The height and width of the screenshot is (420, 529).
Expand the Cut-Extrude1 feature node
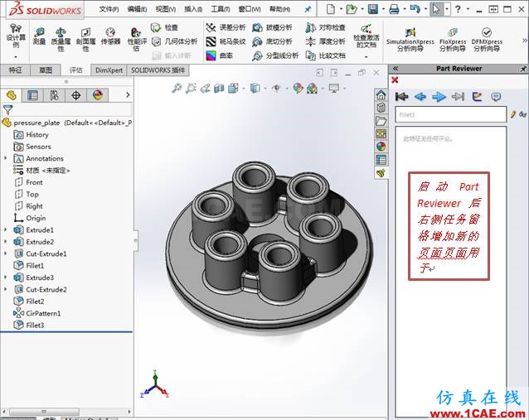6,253
